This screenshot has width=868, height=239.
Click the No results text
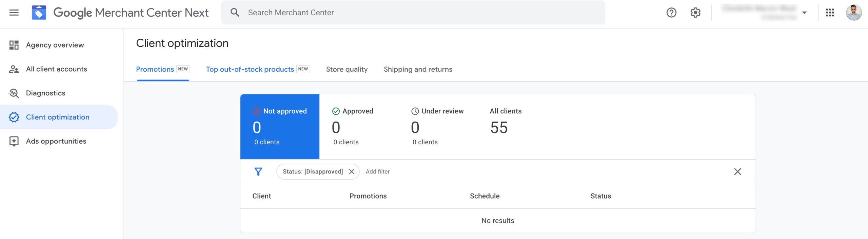[498, 221]
